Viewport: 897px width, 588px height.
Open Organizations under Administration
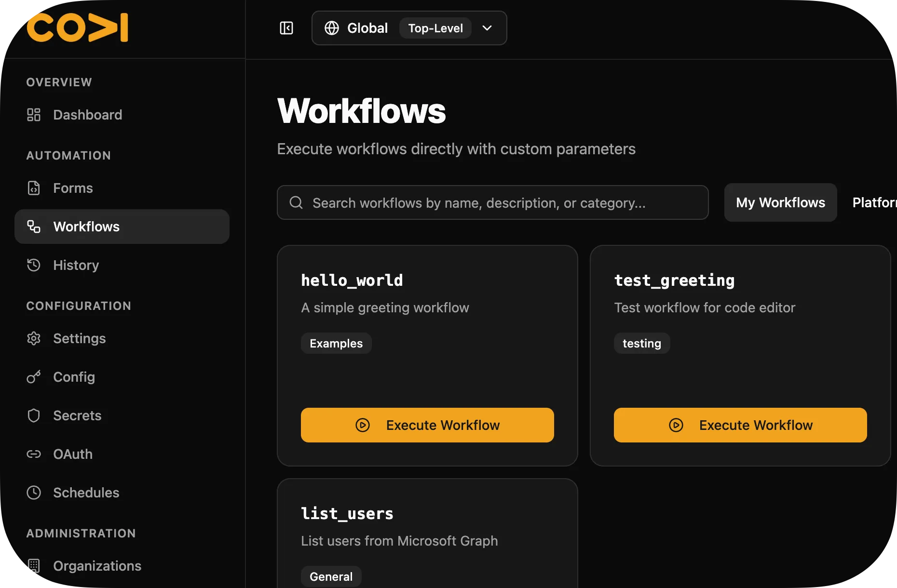(97, 566)
